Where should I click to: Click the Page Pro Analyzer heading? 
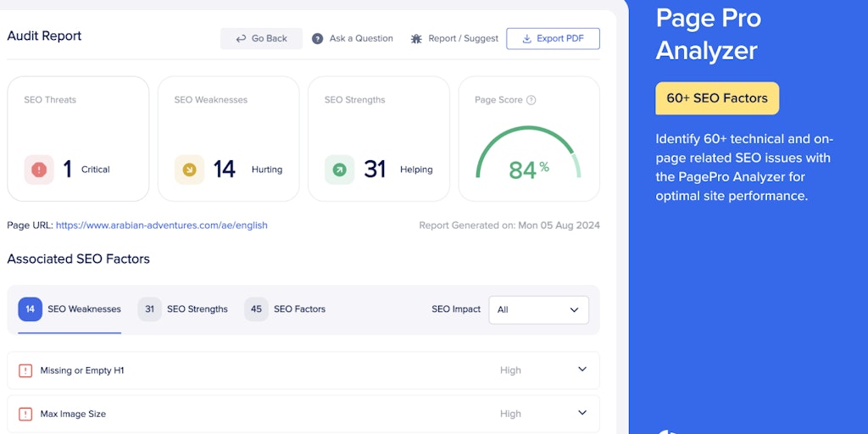click(709, 34)
